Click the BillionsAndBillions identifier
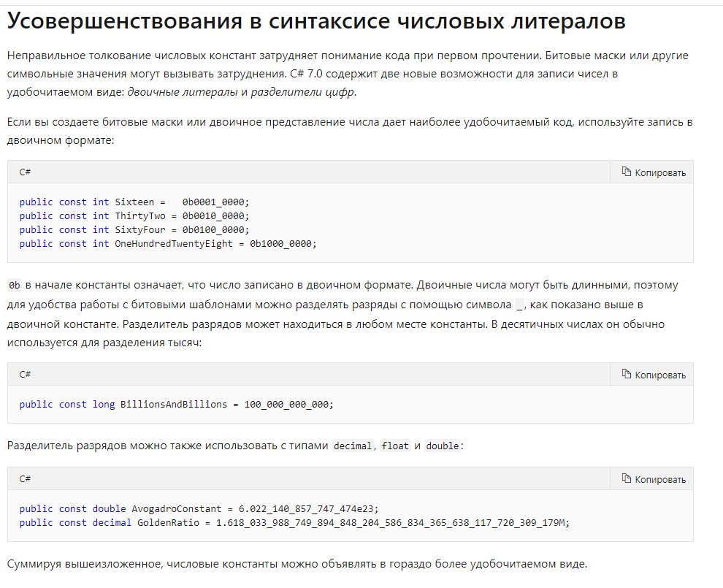Viewport: 723px width, 588px height. pos(174,405)
